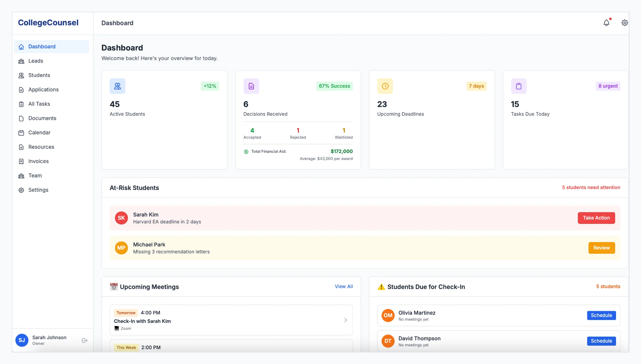Open the settings gear in the top bar

coord(624,22)
